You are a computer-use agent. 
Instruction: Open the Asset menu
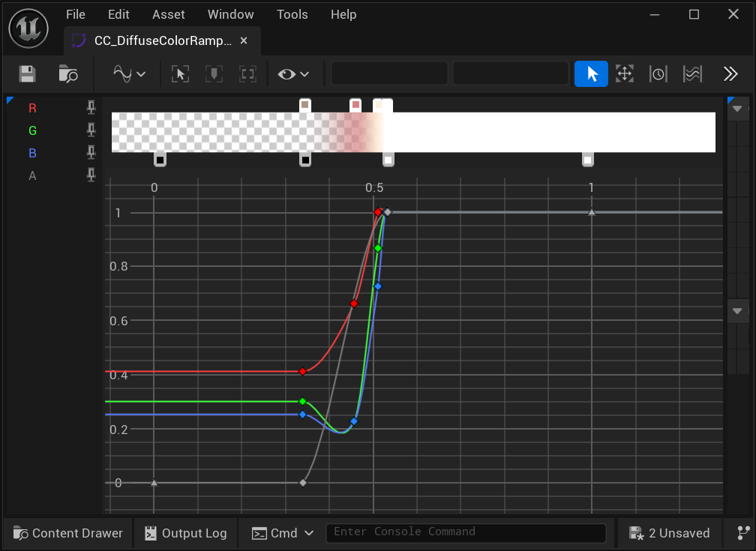tap(168, 14)
